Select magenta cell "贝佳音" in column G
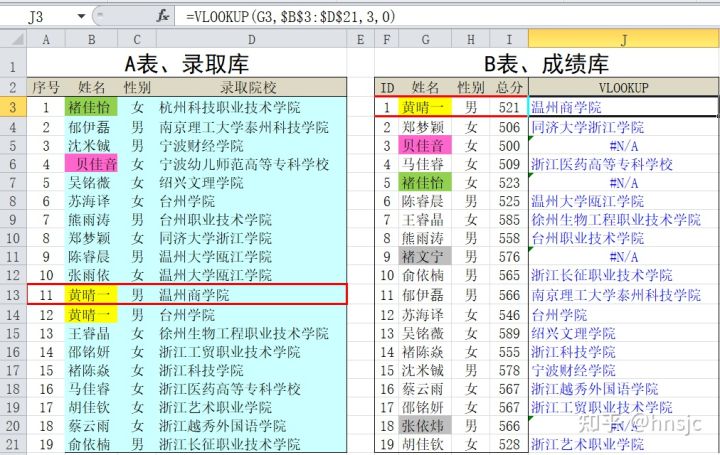The width and height of the screenshot is (720, 455). pos(425,146)
